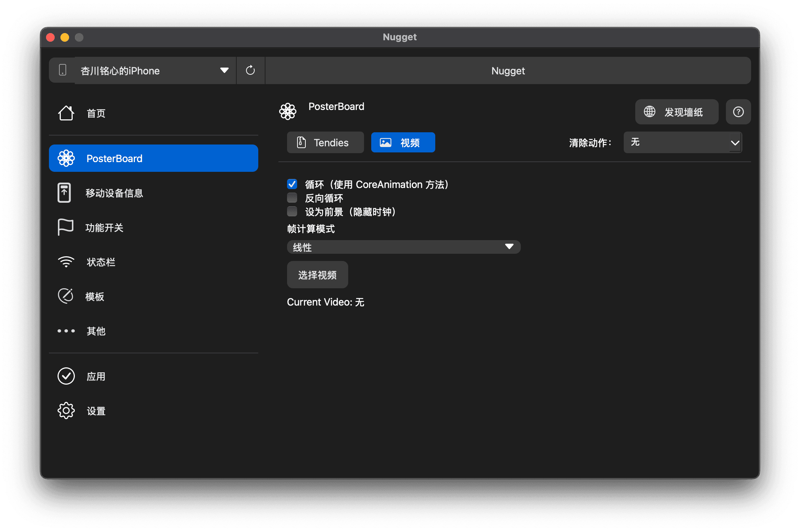Open 移动设备信息 sidebar item
This screenshot has width=800, height=532.
[114, 193]
